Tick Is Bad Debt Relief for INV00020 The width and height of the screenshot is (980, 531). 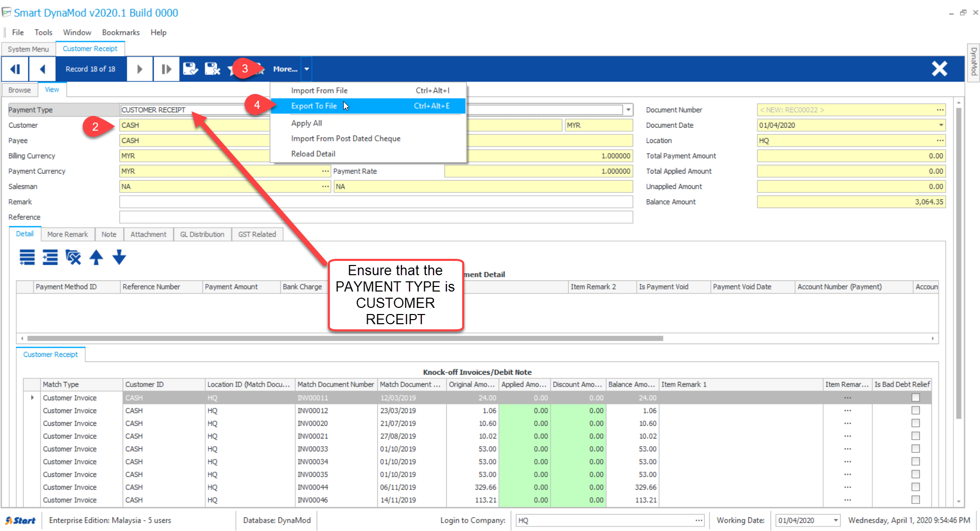pyautogui.click(x=916, y=423)
